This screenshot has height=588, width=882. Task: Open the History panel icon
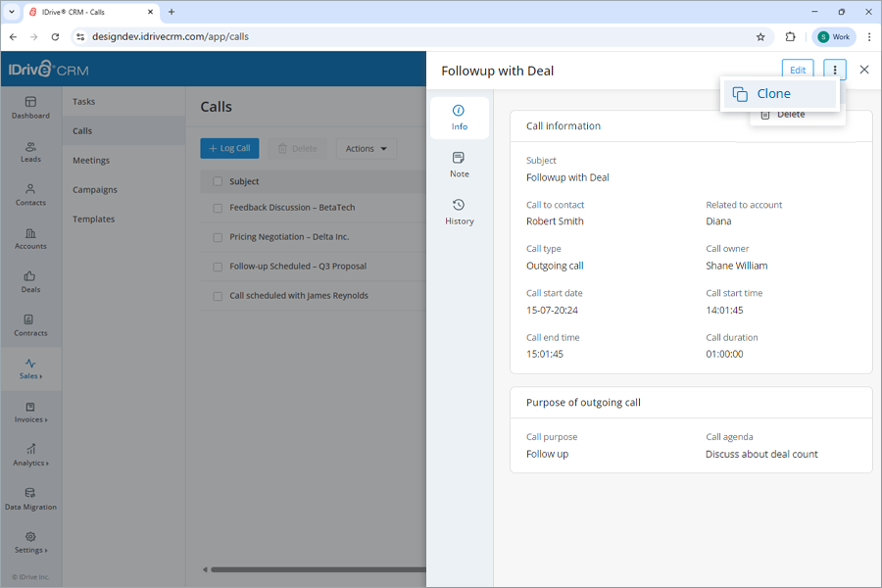[x=459, y=213]
